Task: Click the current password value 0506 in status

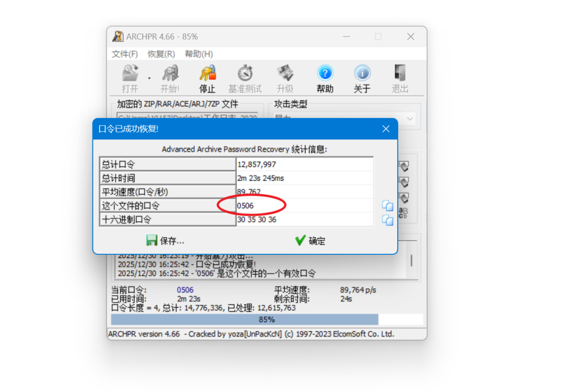Action: click(x=185, y=290)
